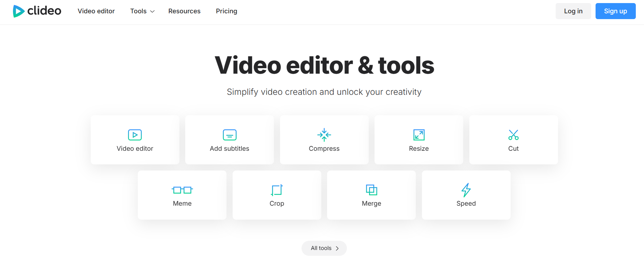Open the Speed lightning bolt icon

pyautogui.click(x=466, y=190)
